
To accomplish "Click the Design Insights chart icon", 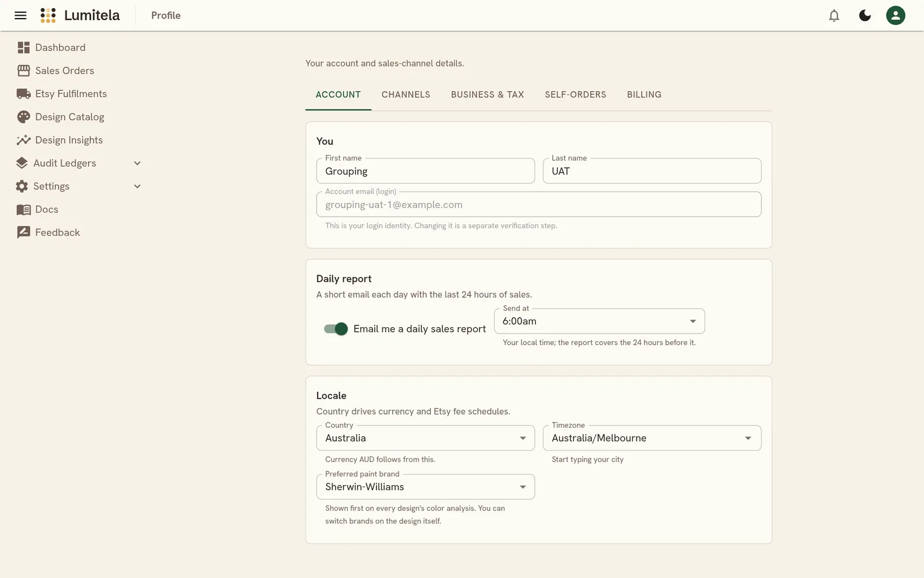I will click(x=24, y=140).
